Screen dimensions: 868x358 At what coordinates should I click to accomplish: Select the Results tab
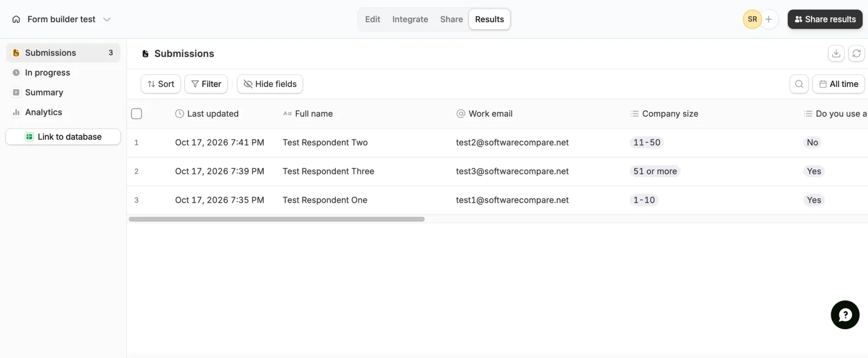tap(489, 19)
